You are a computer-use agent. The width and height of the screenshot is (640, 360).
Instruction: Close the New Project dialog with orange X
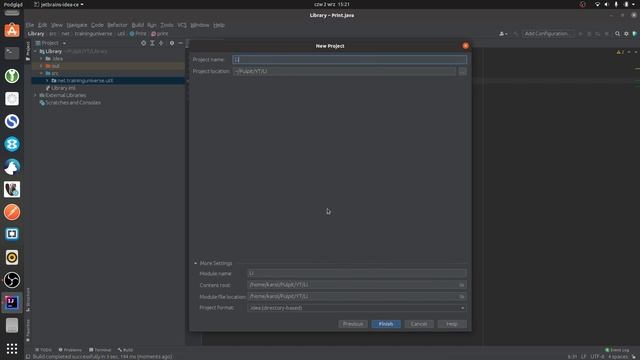465,46
